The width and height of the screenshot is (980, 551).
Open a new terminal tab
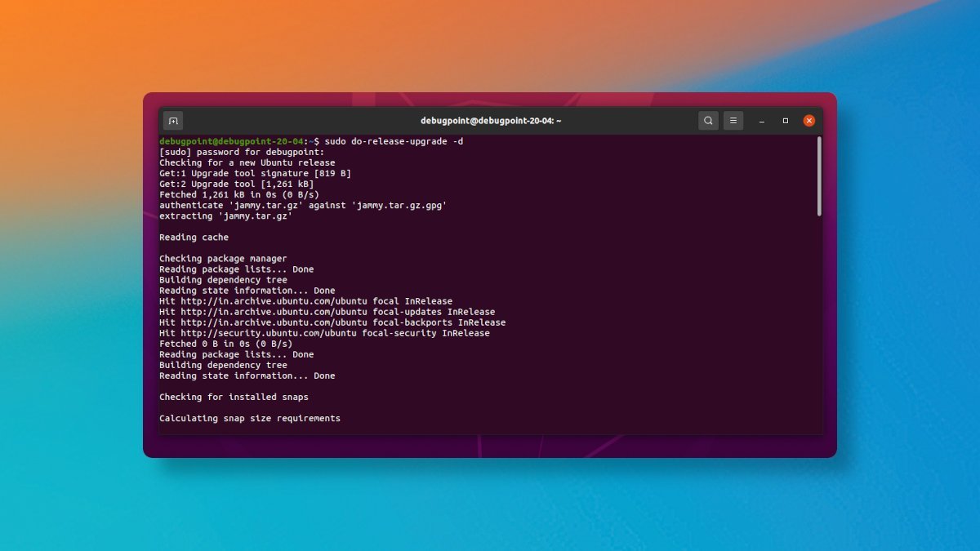point(172,121)
